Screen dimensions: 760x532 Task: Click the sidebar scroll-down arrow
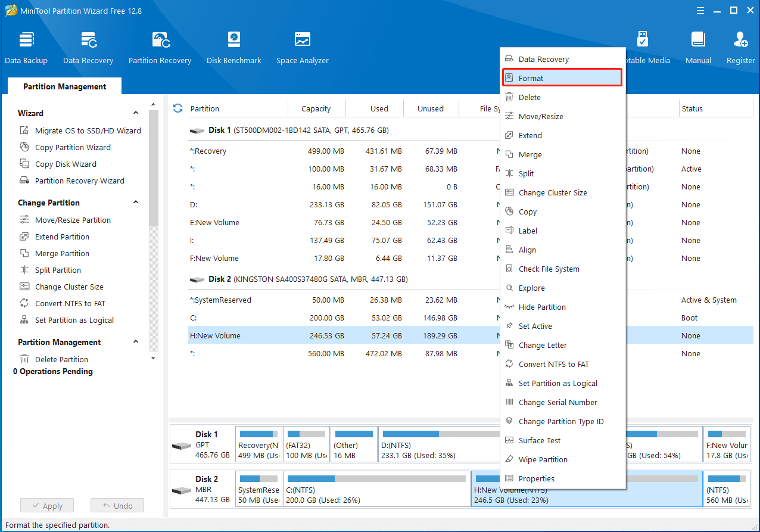(x=153, y=358)
